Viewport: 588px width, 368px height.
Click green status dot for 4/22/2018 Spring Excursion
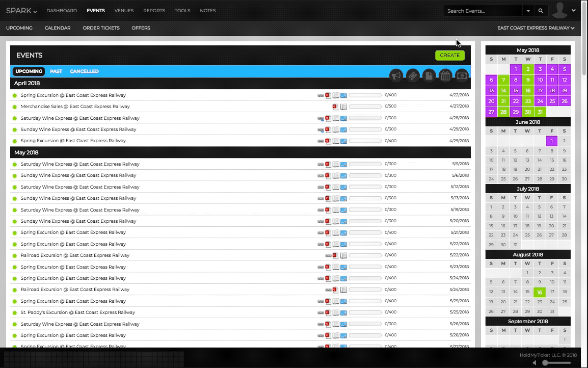point(15,96)
